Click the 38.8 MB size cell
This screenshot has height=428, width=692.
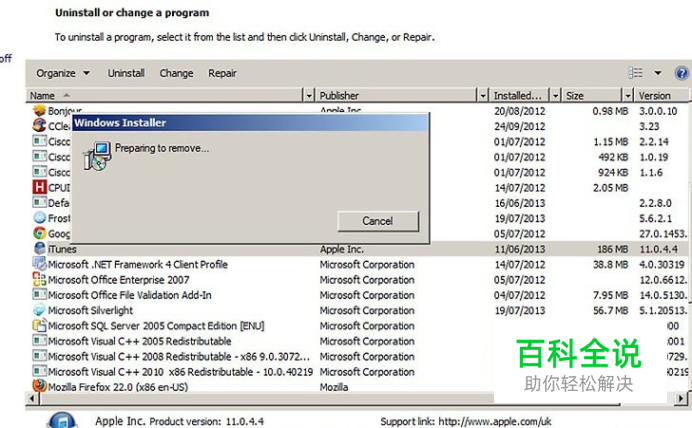click(x=610, y=264)
